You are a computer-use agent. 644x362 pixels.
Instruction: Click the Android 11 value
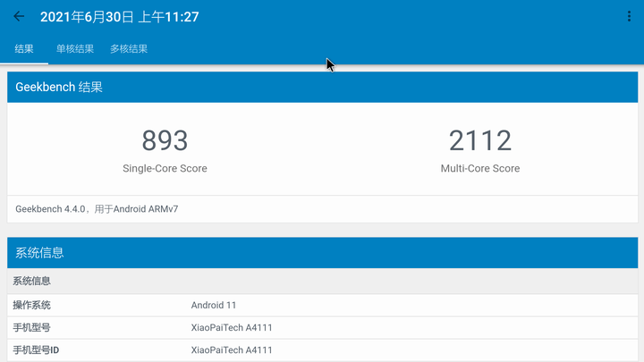click(x=214, y=305)
